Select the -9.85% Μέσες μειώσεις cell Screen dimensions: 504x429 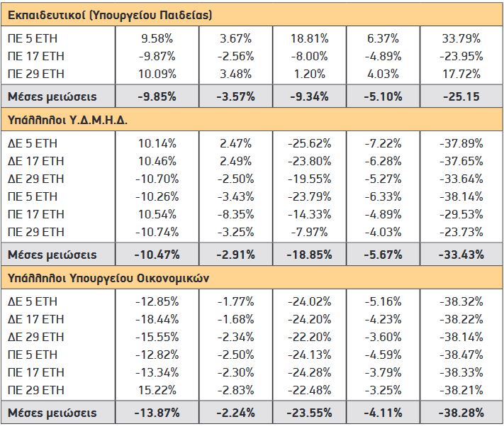tap(157, 96)
